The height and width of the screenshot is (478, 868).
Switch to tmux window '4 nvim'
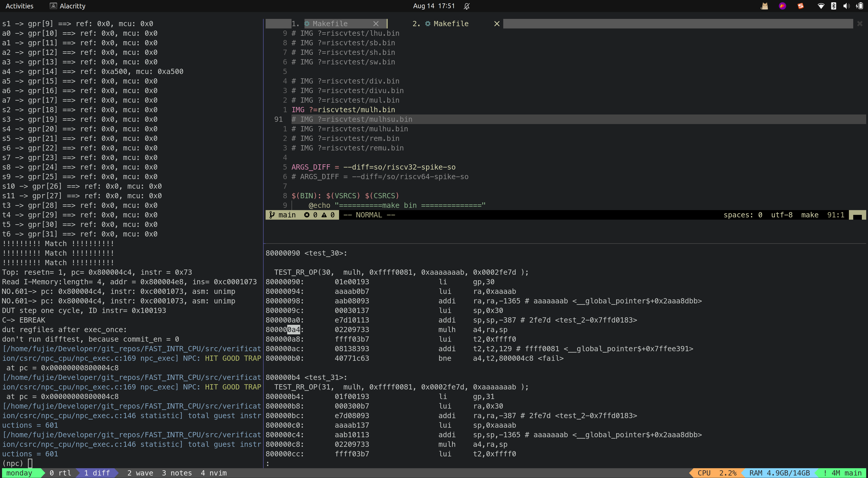tap(214, 473)
